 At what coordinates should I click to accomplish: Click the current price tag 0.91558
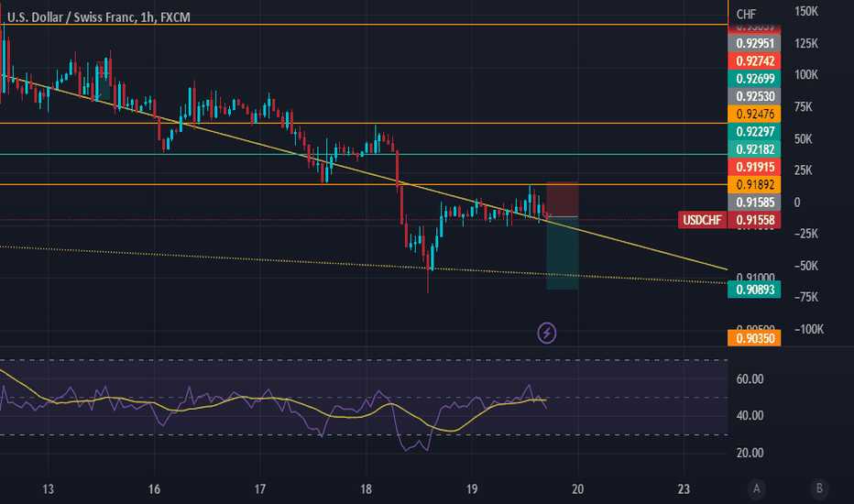pos(755,220)
